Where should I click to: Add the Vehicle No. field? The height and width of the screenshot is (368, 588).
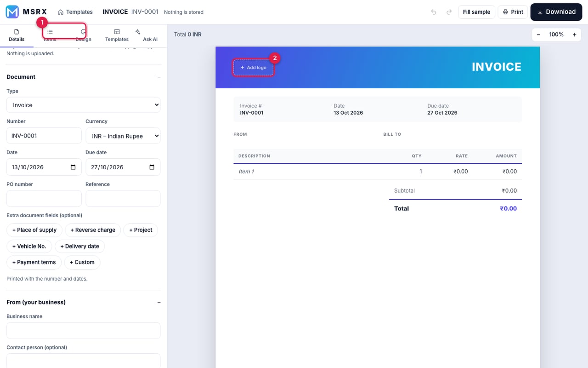(x=29, y=246)
